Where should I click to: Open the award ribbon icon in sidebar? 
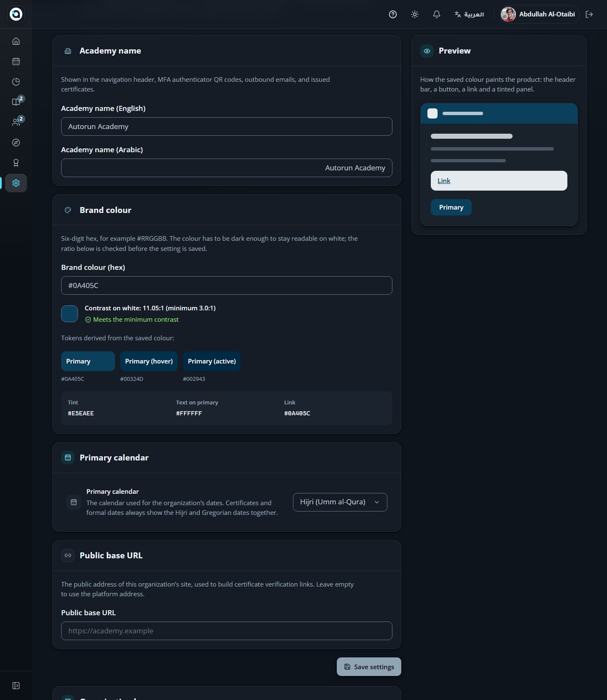click(x=16, y=163)
